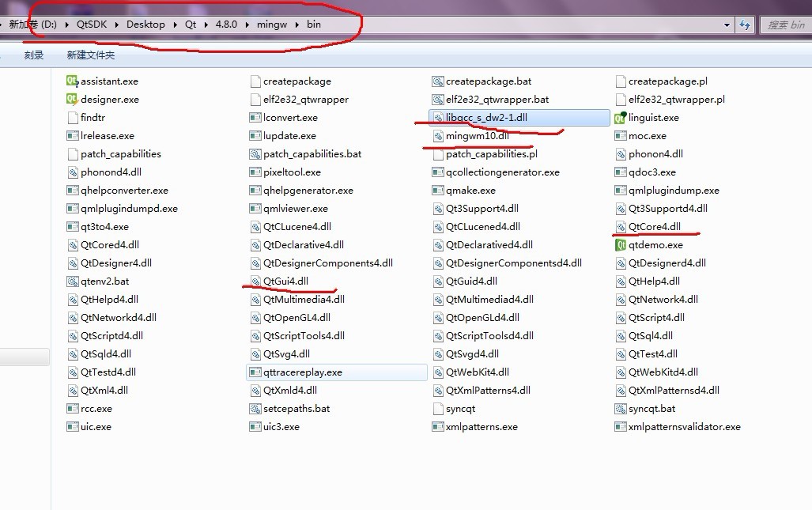This screenshot has height=510, width=812.
Task: Click the 搜索 bin search field
Action: [x=785, y=25]
